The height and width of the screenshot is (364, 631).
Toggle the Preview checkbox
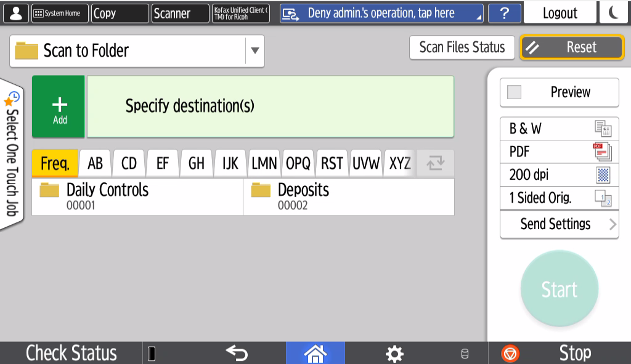click(514, 92)
